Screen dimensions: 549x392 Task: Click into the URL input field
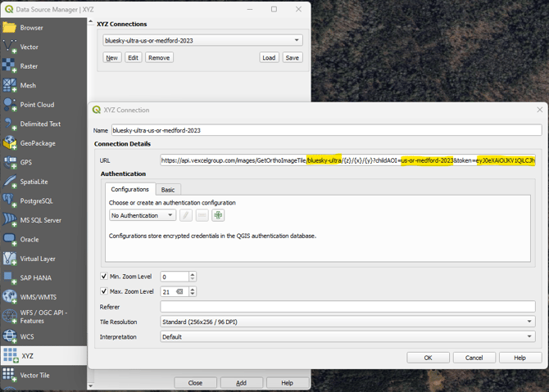[347, 160]
